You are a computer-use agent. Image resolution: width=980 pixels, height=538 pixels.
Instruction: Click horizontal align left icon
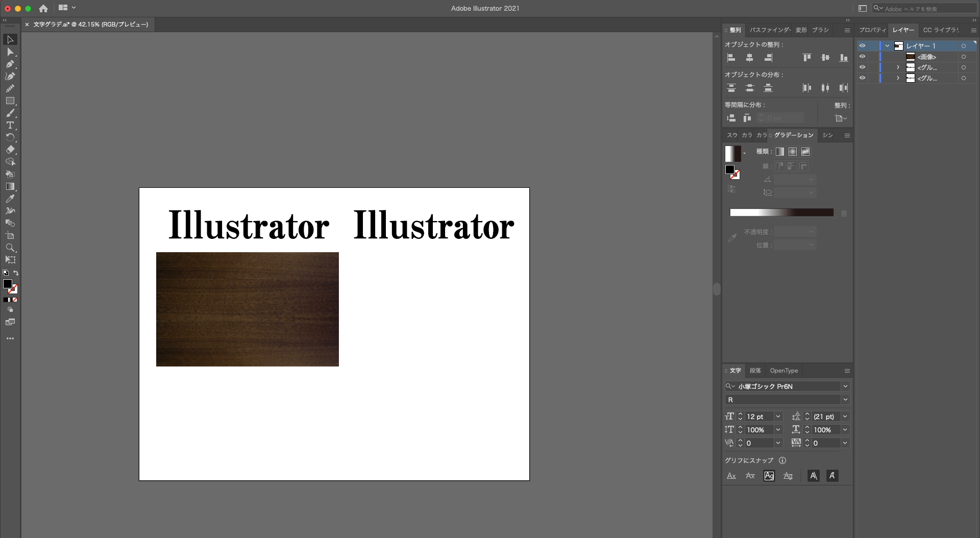(731, 58)
